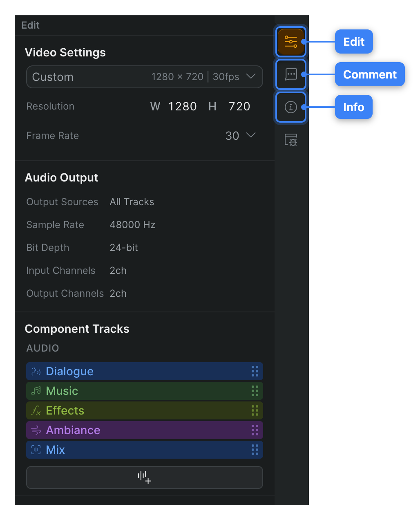Grab the Effects track drag handle
Screen dimensions: 420x520
click(255, 410)
